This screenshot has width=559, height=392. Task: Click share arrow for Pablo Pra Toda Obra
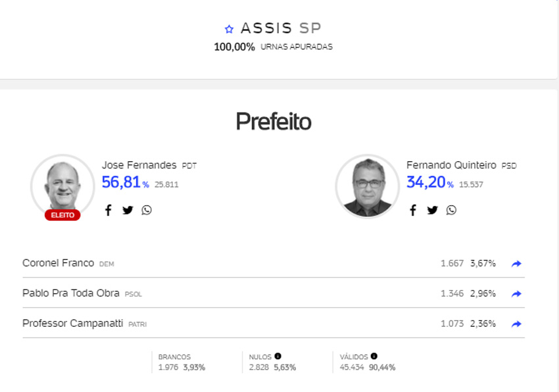pyautogui.click(x=516, y=294)
